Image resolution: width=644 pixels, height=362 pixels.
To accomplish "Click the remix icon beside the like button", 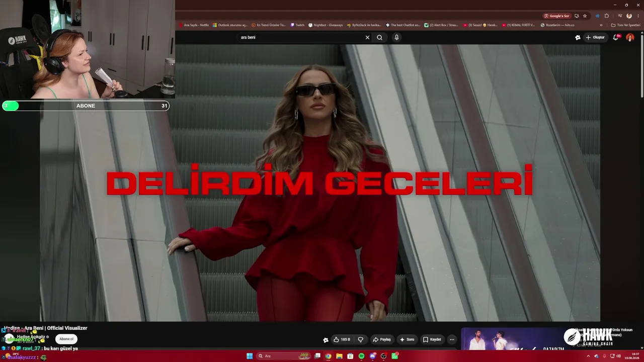I will point(326,339).
